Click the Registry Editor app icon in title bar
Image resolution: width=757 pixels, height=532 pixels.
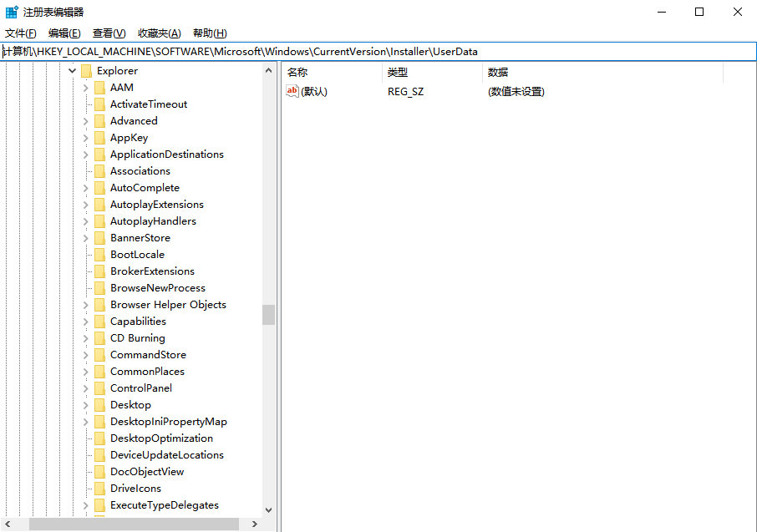12,12
